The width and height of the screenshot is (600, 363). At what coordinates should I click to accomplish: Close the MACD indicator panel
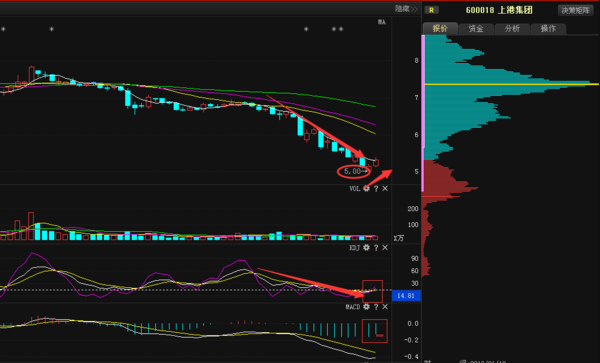point(385,307)
